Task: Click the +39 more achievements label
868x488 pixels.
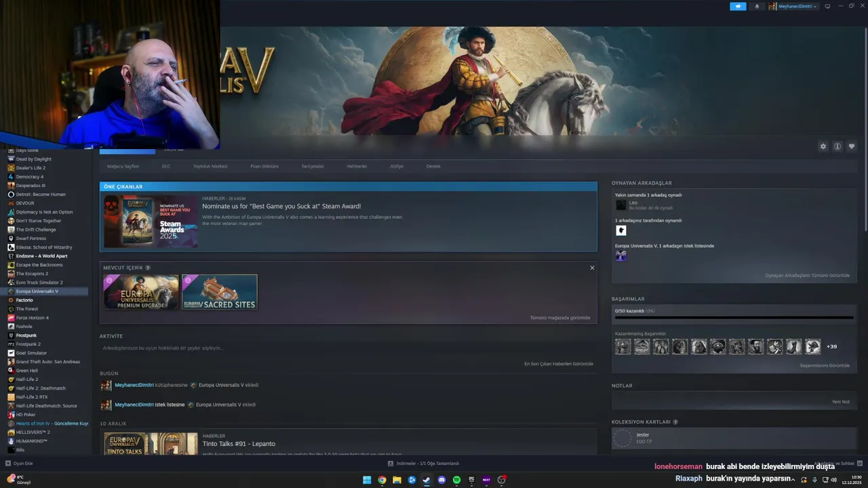Action: click(x=831, y=346)
